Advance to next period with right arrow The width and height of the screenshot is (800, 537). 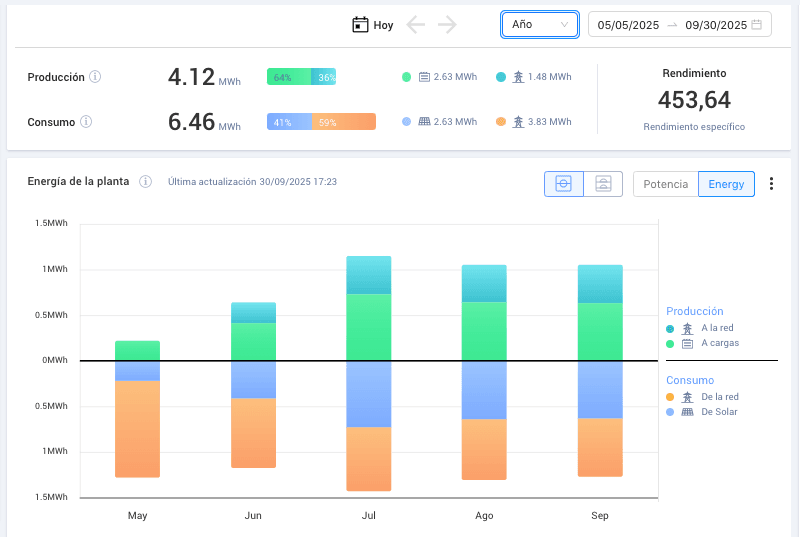pos(447,25)
